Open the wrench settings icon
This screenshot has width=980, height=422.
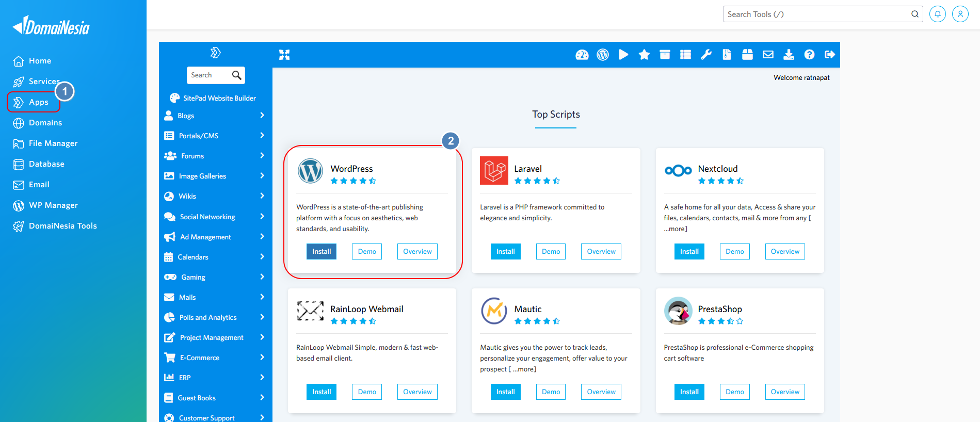tap(706, 55)
